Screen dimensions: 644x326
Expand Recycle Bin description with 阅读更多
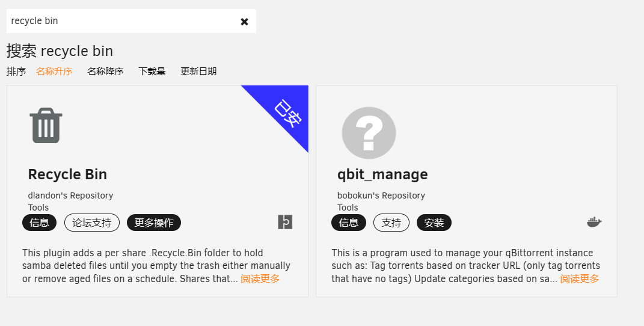point(260,279)
